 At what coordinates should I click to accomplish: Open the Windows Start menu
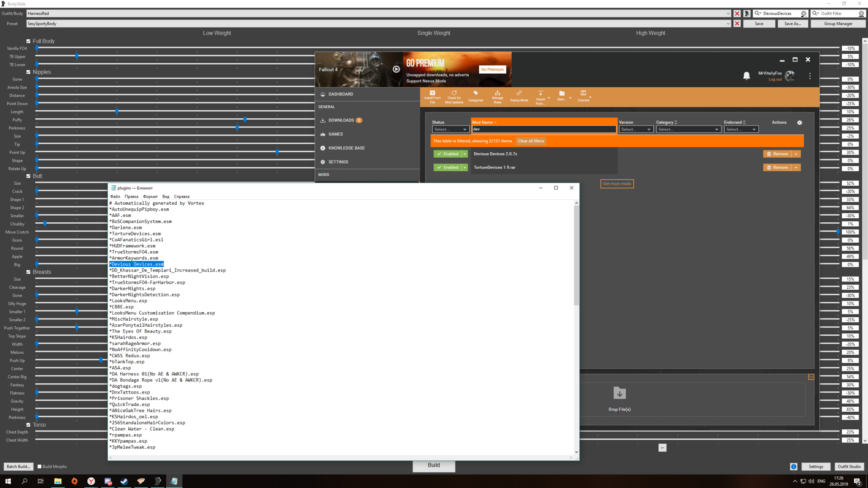(8, 481)
